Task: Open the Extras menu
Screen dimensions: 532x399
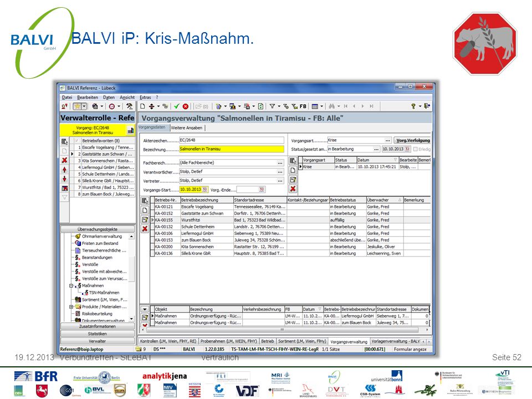Action: click(x=145, y=98)
